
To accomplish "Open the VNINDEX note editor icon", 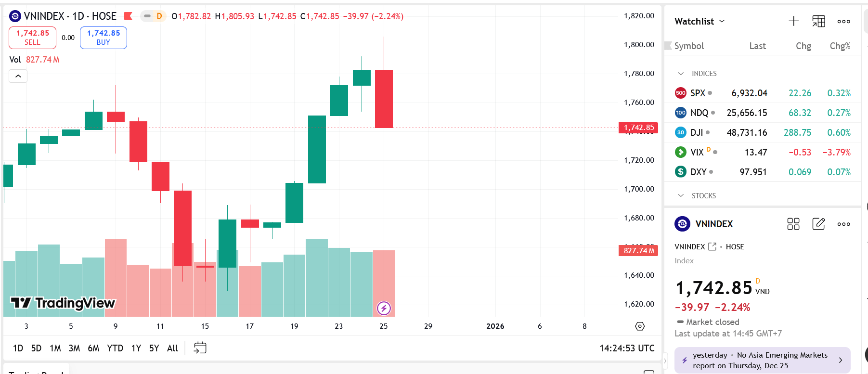I will click(x=818, y=224).
